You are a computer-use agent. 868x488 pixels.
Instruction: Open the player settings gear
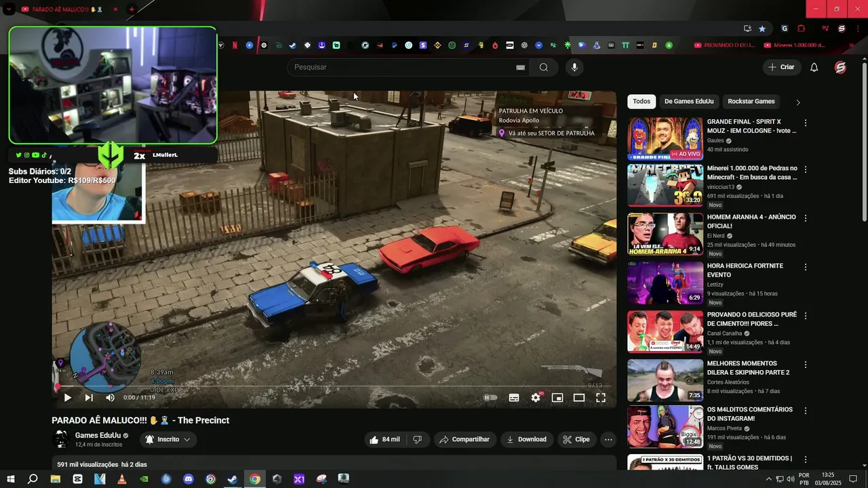point(536,398)
